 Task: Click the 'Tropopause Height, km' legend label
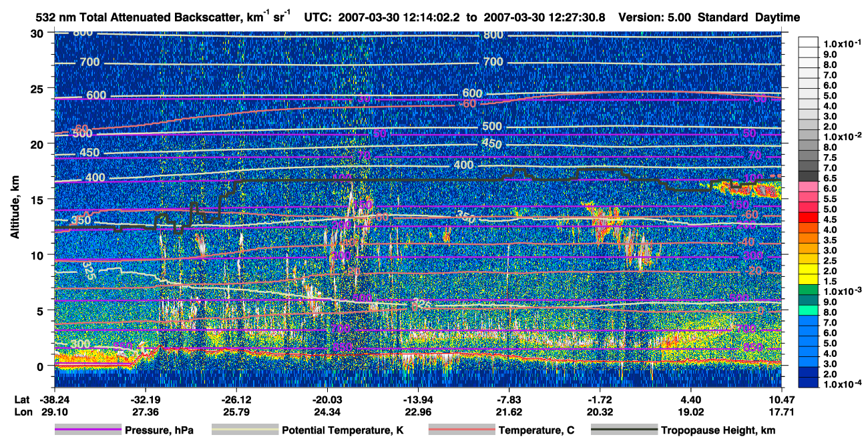click(x=718, y=430)
